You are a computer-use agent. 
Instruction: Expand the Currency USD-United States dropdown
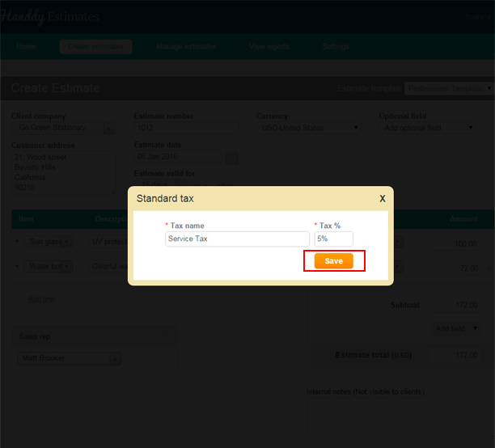pyautogui.click(x=308, y=128)
